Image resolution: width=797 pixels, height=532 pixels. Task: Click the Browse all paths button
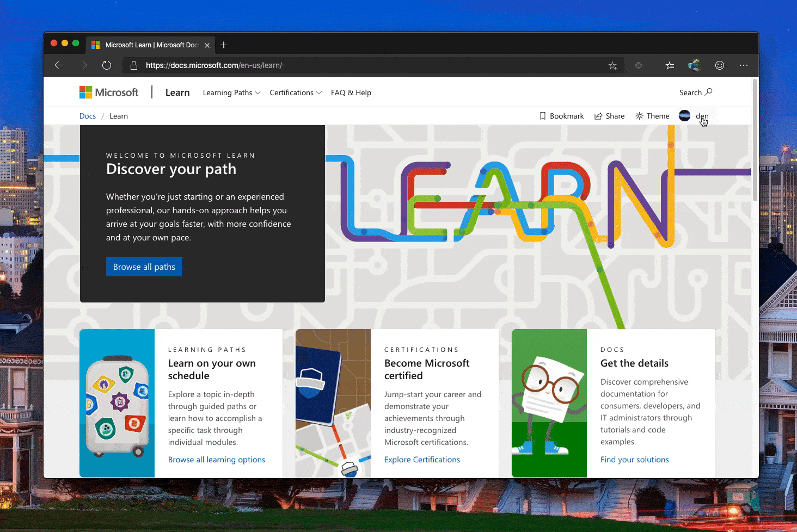click(144, 267)
